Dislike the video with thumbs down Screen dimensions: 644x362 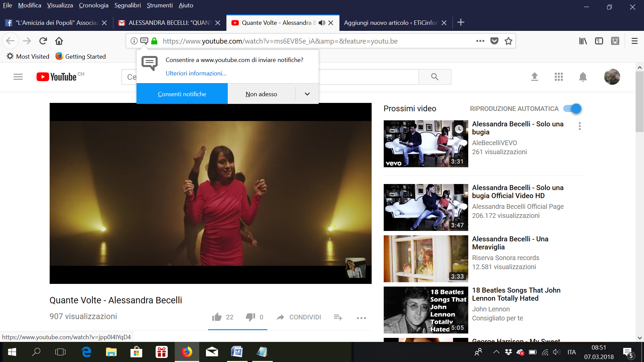[251, 317]
